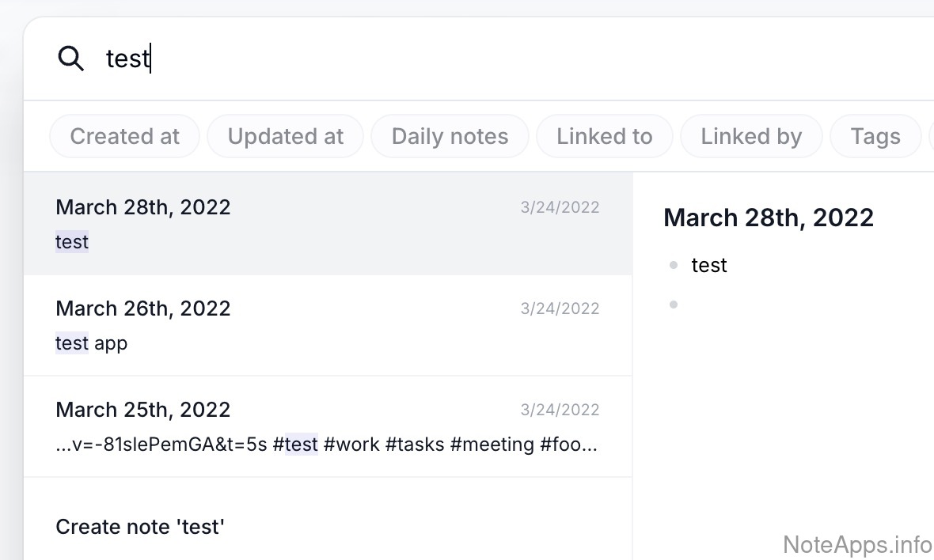934x560 pixels.
Task: Click the 'test app' snippet text
Action: (x=92, y=343)
